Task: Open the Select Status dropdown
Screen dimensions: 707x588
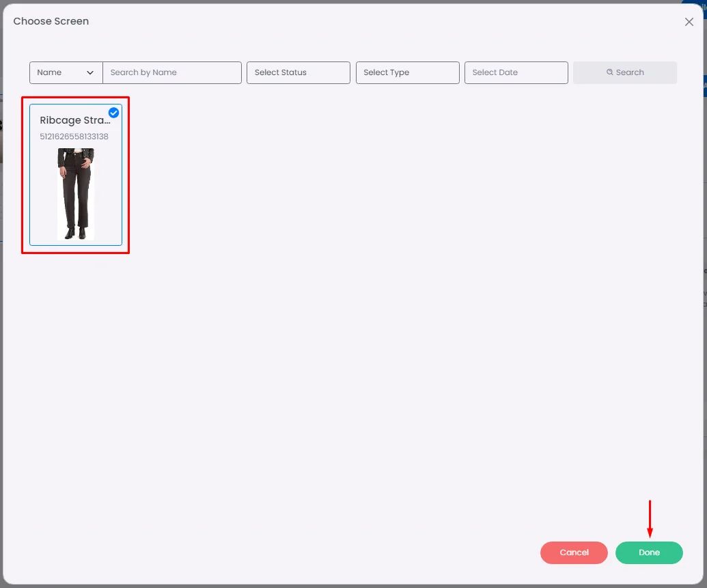Action: 298,72
